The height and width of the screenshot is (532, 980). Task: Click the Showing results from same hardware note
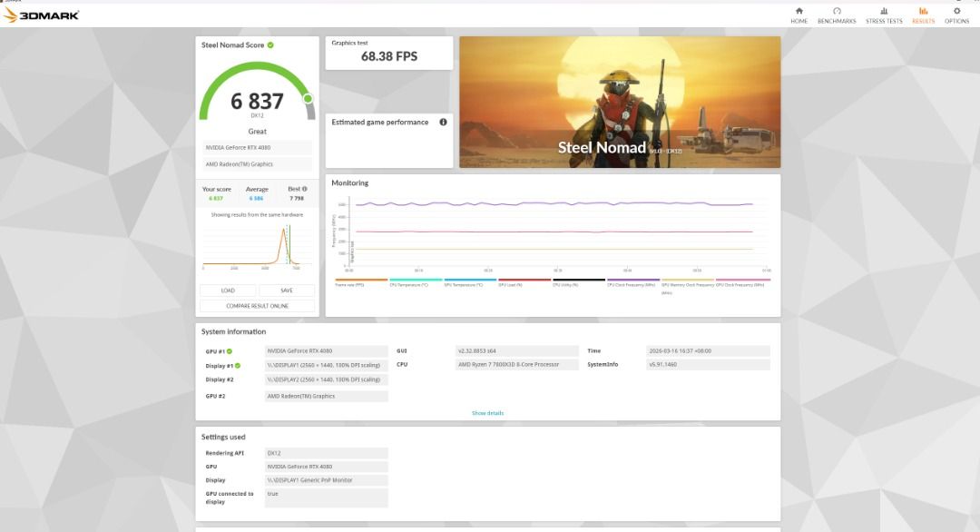[x=257, y=215]
